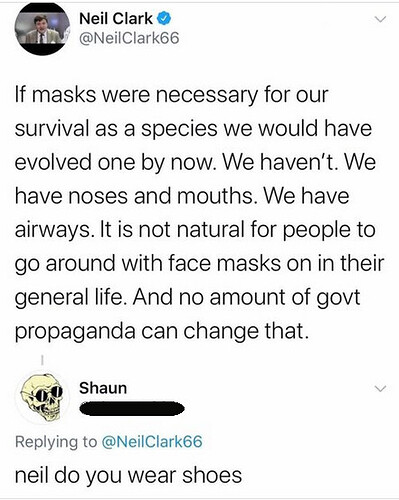Open the Neil Clark display name

point(116,19)
